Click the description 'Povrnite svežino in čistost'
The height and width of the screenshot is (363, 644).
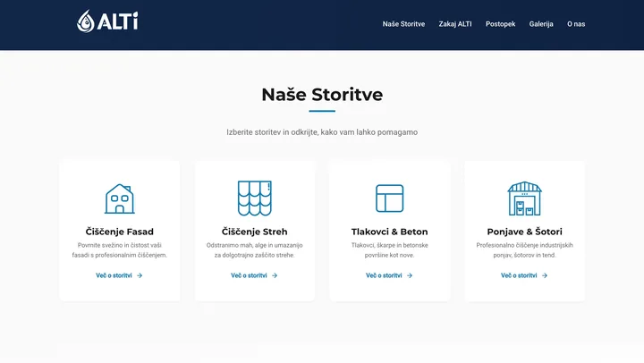pos(120,250)
